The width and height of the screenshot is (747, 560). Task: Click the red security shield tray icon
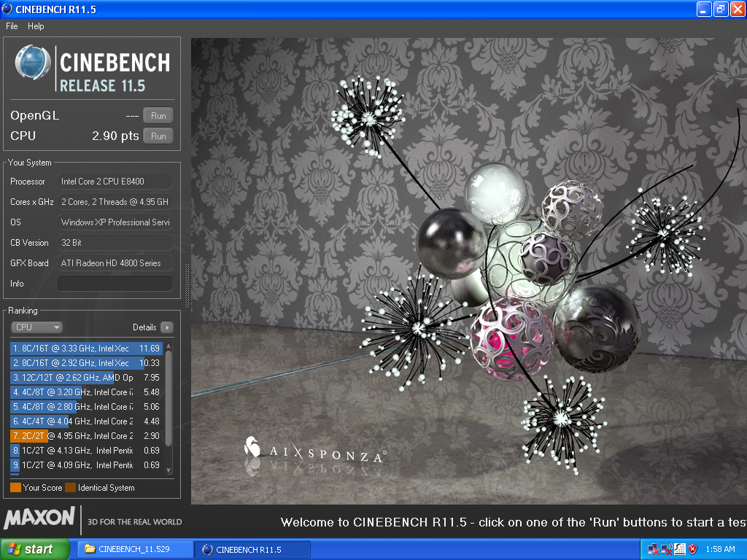coord(693,550)
